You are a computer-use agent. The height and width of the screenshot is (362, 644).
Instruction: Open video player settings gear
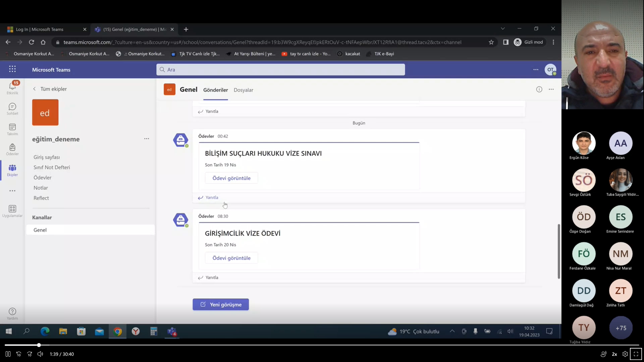[x=625, y=354]
